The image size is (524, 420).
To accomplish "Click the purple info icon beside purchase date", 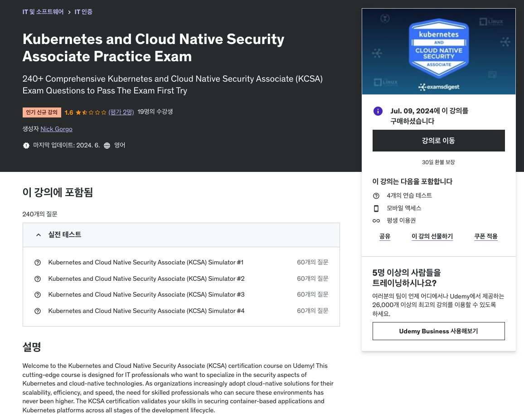I will (378, 111).
